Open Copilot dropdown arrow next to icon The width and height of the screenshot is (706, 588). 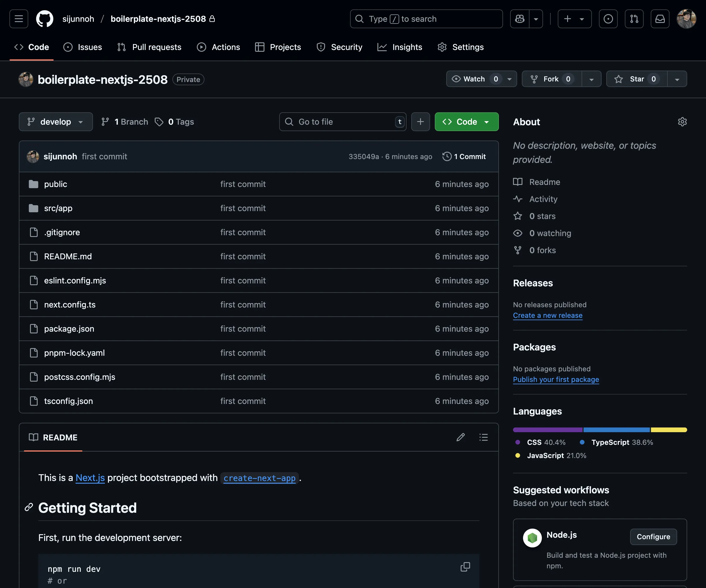(536, 19)
